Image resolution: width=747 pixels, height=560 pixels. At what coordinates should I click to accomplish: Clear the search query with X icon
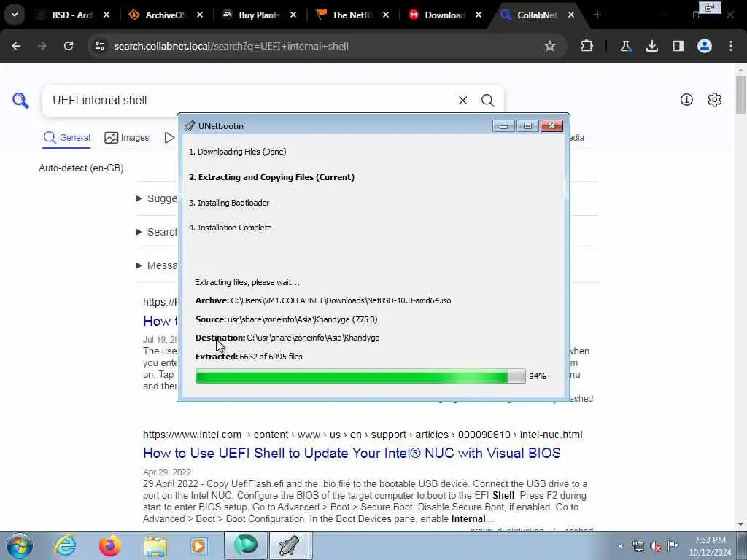point(462,101)
